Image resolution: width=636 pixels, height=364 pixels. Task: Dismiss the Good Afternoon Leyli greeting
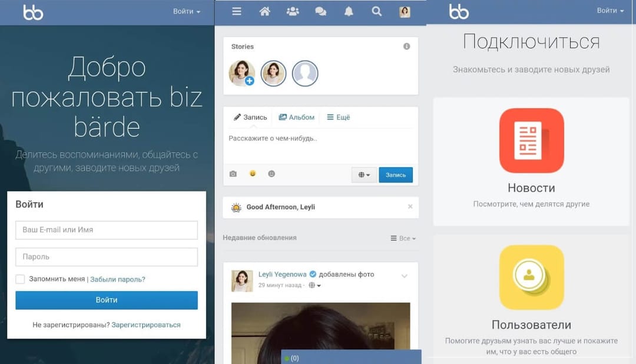(x=410, y=207)
